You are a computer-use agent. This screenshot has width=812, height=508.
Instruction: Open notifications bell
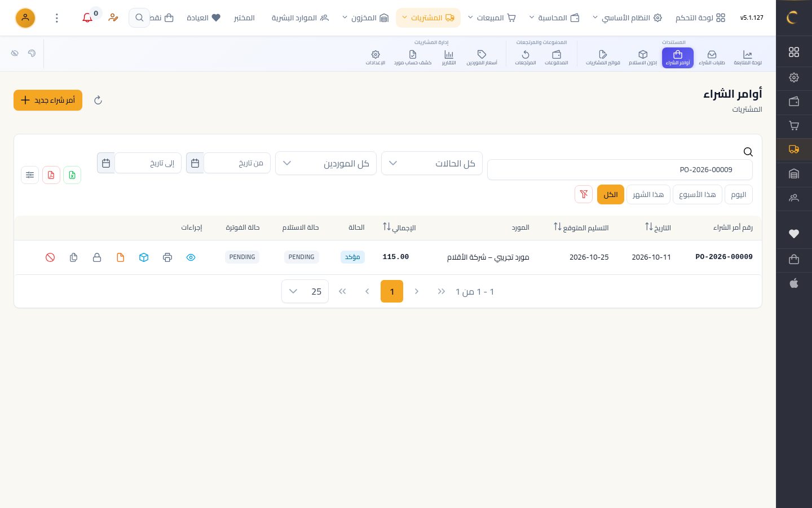tap(87, 18)
